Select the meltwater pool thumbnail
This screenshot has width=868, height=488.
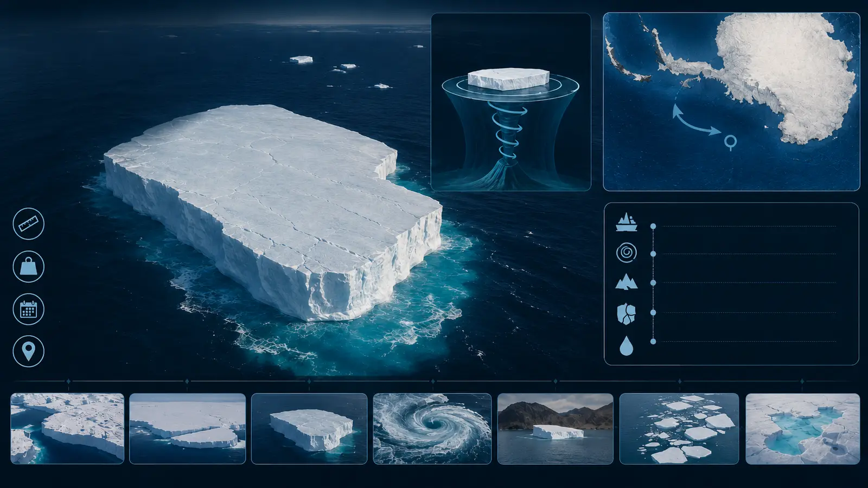click(803, 428)
